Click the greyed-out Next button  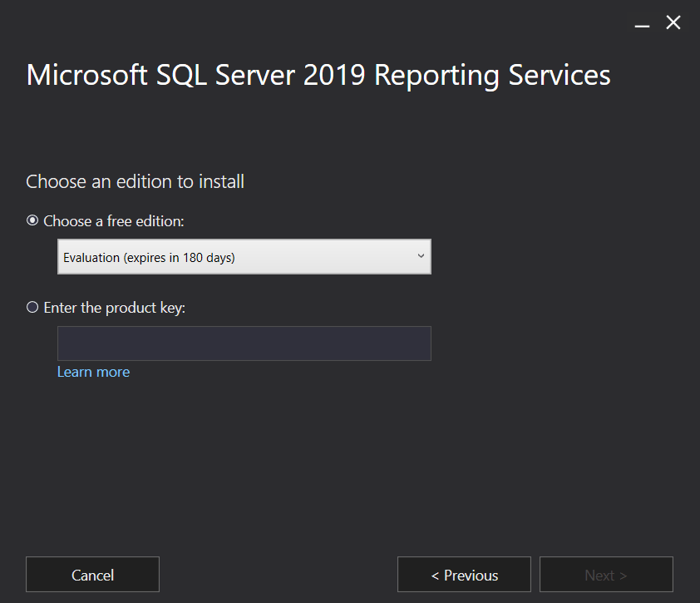point(606,575)
